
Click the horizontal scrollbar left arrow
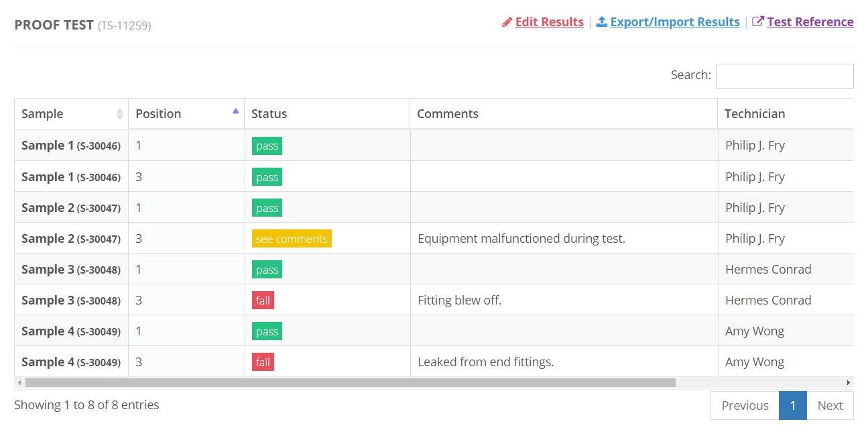(19, 383)
